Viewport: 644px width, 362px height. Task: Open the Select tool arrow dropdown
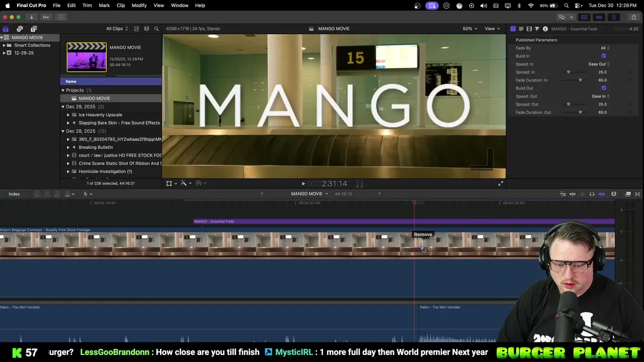[x=88, y=194]
